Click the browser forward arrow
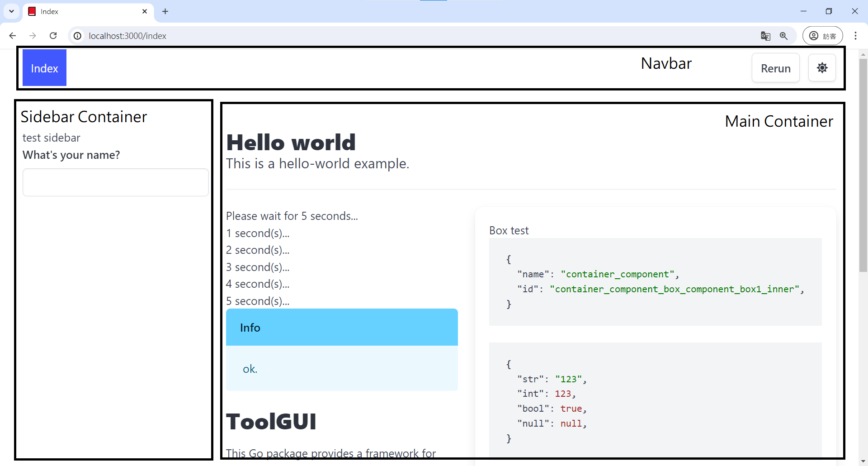 pos(33,36)
